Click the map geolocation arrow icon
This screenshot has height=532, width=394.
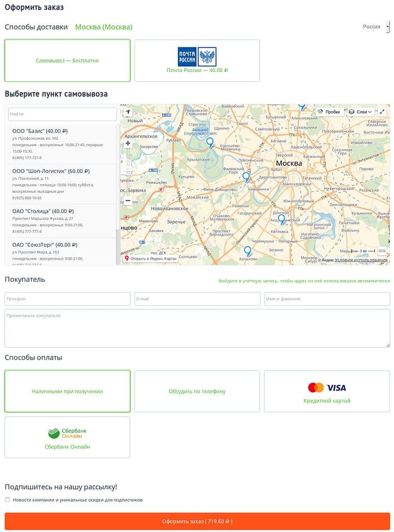tap(128, 112)
